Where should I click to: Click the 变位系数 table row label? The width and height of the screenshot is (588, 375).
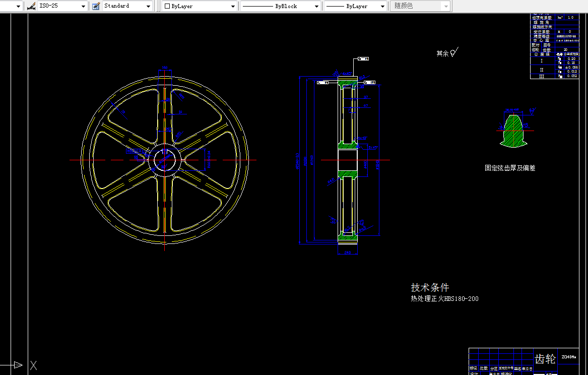pyautogui.click(x=542, y=32)
